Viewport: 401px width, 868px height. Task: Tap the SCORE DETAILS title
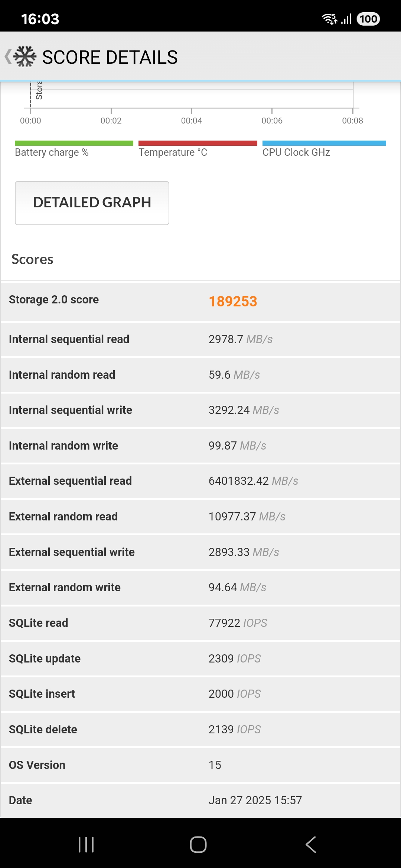(x=110, y=57)
